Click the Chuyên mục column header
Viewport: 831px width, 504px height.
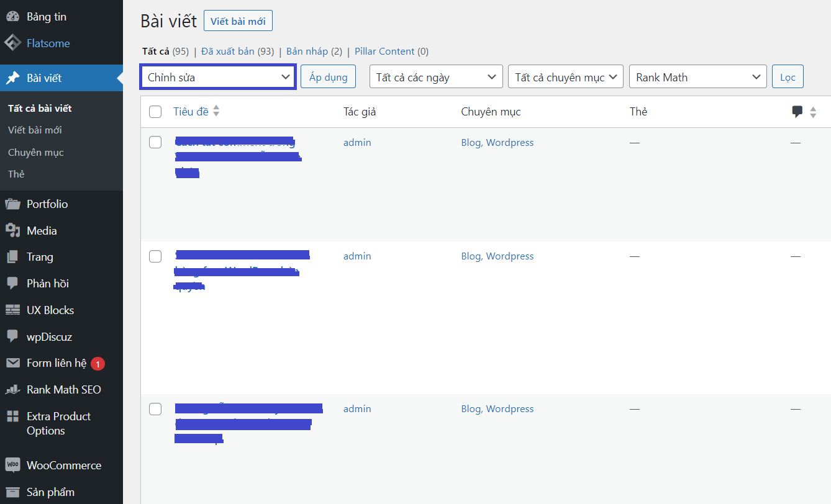click(491, 112)
